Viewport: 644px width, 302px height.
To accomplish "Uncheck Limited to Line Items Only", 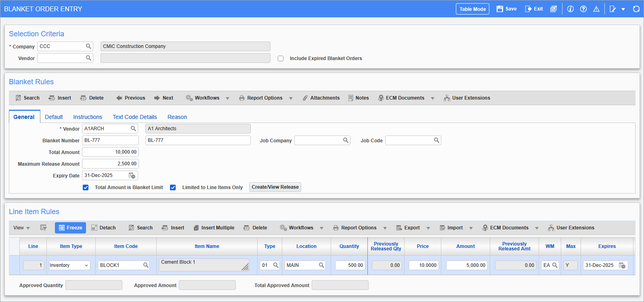I will tap(173, 187).
